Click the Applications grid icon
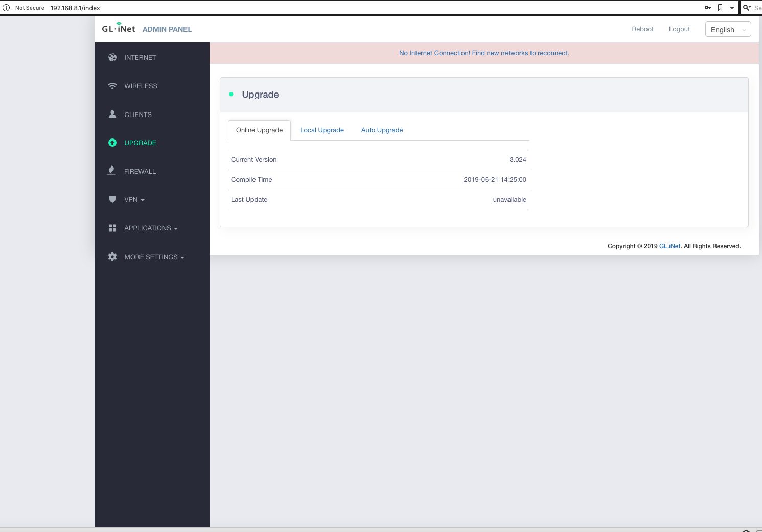 (x=112, y=228)
